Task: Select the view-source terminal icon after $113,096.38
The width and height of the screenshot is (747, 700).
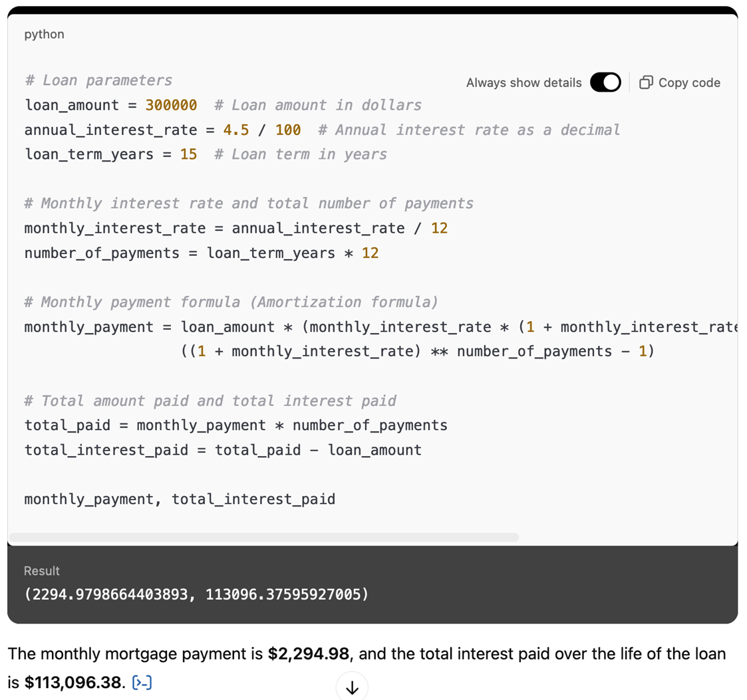Action: 142,682
